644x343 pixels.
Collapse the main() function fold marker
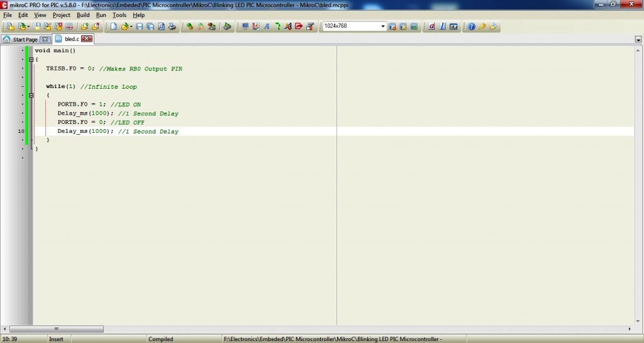31,60
